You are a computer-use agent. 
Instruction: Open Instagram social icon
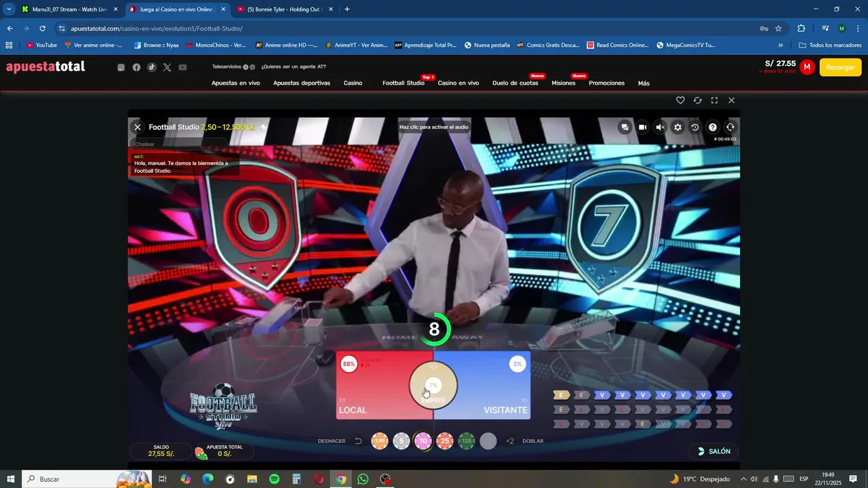coord(121,67)
